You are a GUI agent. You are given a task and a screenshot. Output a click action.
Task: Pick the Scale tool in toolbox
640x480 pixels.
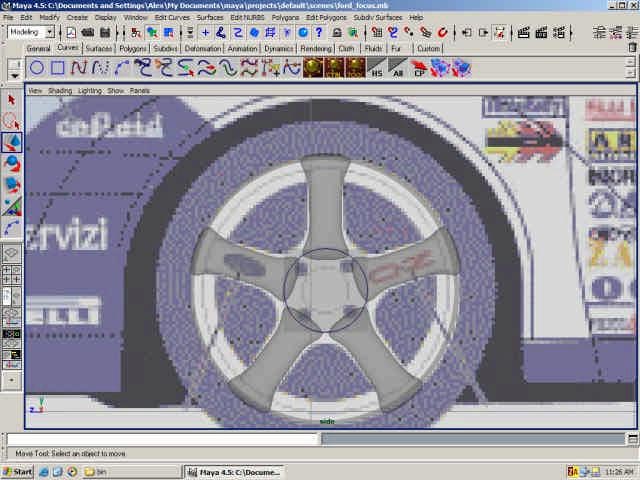pos(12,184)
